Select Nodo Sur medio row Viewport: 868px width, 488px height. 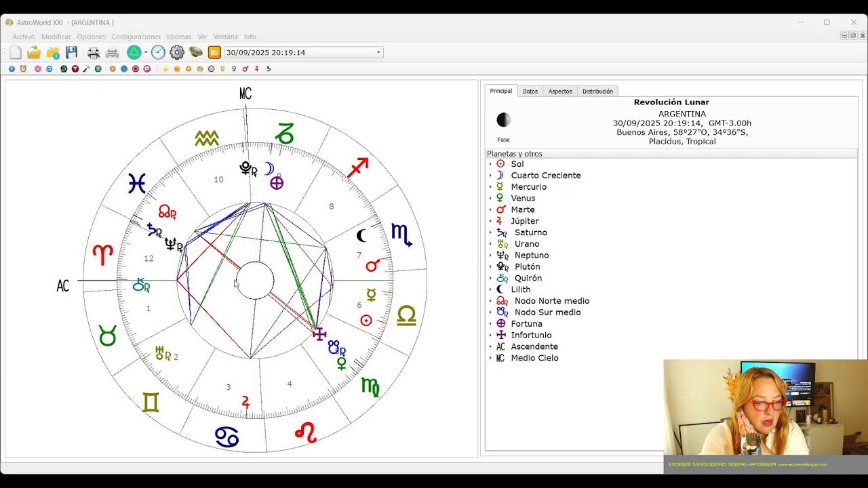[547, 312]
